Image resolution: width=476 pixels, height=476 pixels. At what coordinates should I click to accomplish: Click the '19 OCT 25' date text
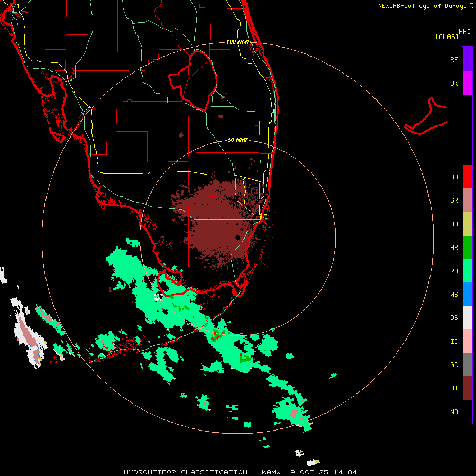point(307,472)
